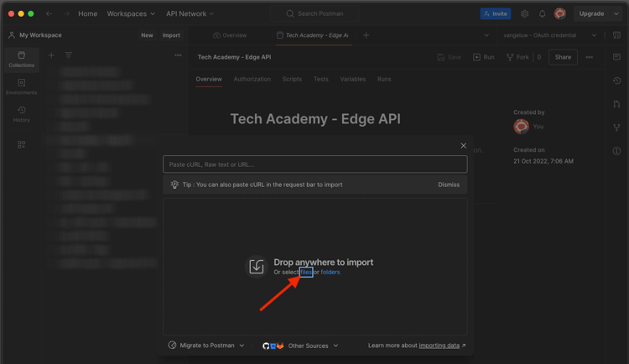Screen dimensions: 629x364
Task: Select the Tech Academy - Edge API open tab
Action: [x=314, y=35]
